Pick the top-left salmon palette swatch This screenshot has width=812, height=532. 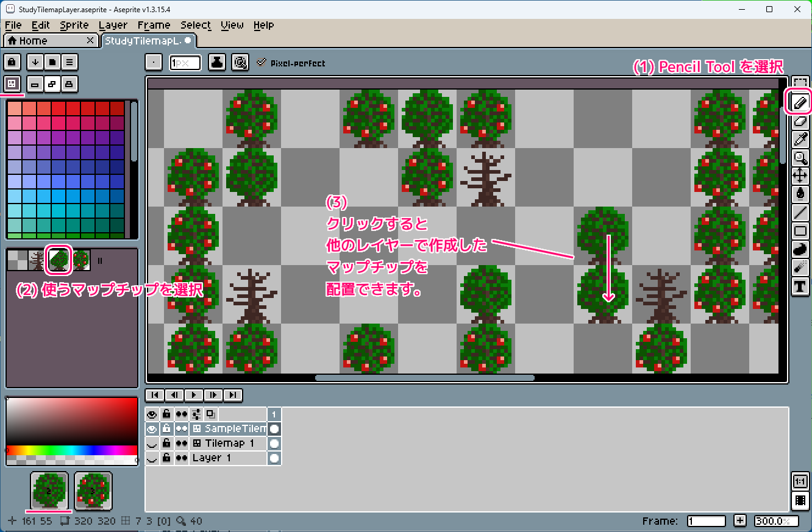pyautogui.click(x=14, y=108)
